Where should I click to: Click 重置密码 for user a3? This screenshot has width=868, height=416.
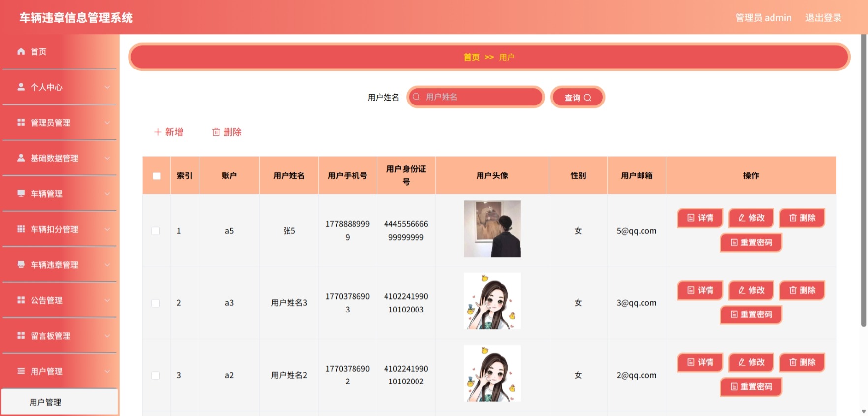click(751, 314)
